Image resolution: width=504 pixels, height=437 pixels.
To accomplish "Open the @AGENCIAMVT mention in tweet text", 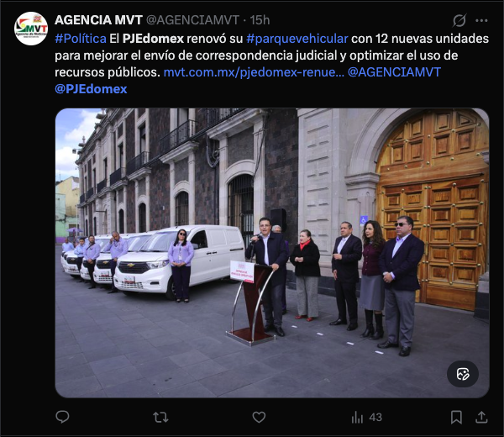I will [x=395, y=72].
